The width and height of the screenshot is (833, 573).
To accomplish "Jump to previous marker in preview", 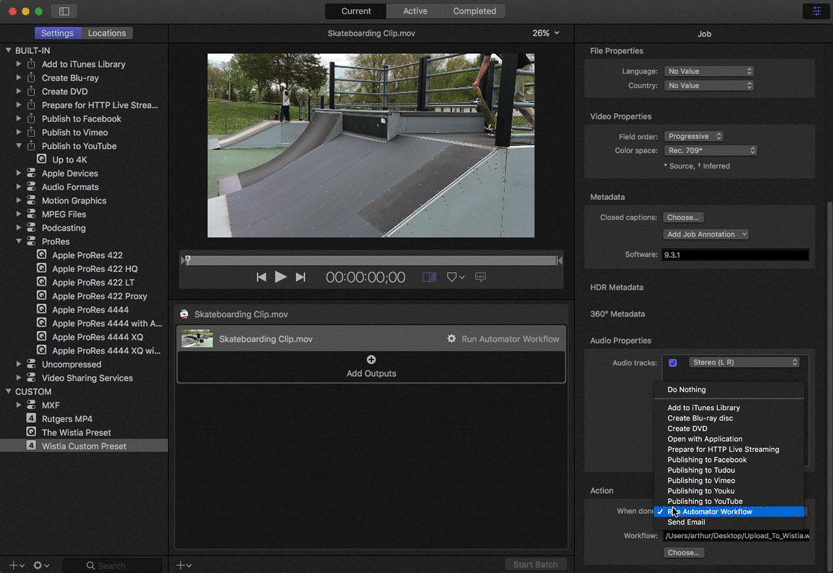I will tap(261, 277).
